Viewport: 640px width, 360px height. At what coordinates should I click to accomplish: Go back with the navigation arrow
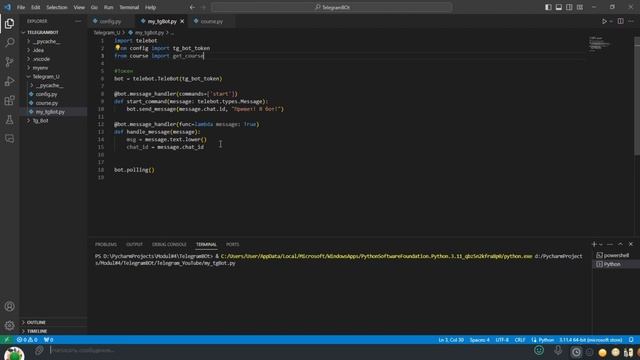[x=192, y=7]
